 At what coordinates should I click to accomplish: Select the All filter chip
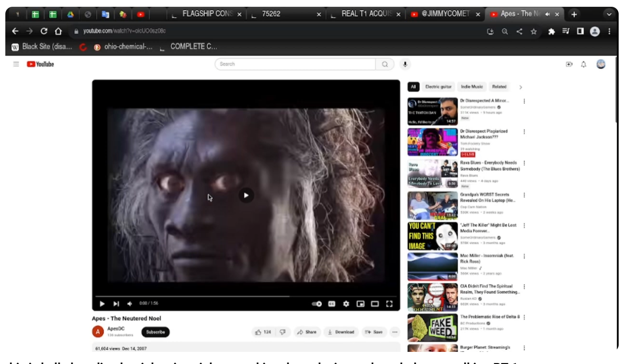tap(413, 87)
